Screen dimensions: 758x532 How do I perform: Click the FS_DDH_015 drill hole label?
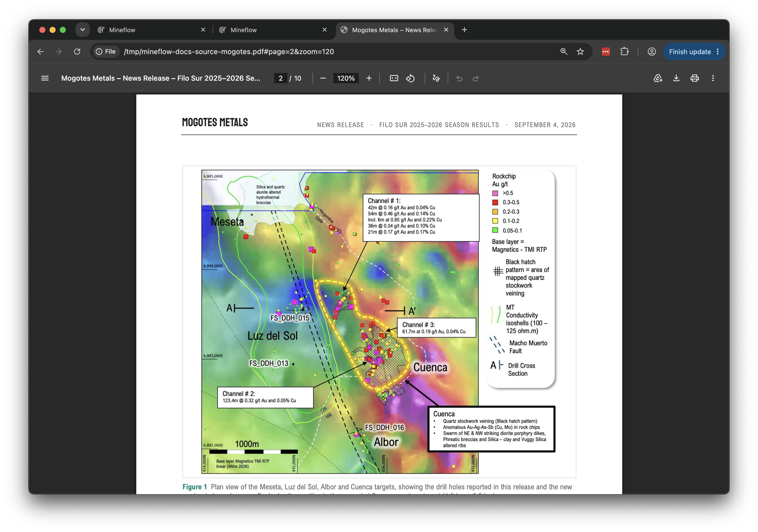click(289, 318)
